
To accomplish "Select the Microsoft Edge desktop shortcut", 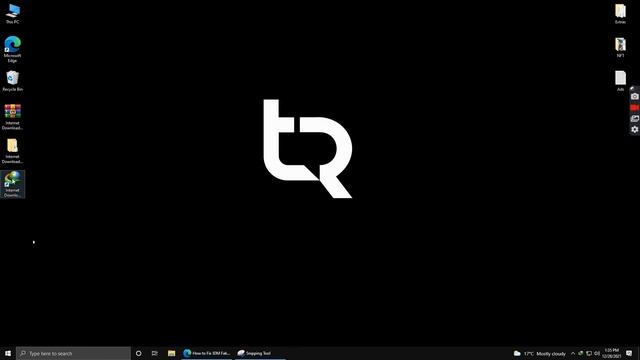I will [13, 49].
